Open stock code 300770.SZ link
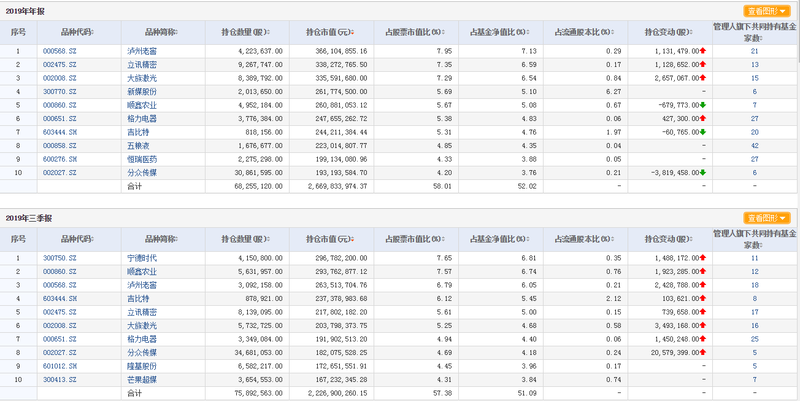Viewport: 800px width, 401px height. click(x=60, y=92)
